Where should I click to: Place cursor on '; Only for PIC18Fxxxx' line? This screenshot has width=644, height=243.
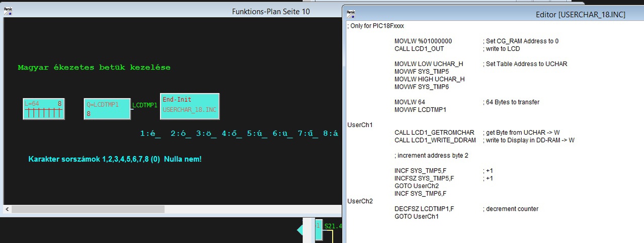click(375, 26)
